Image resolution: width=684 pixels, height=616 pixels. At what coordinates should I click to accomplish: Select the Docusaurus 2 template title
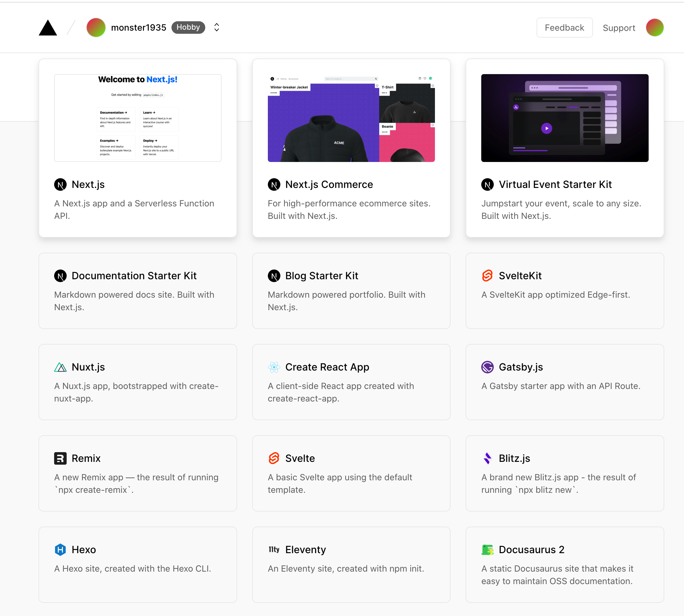tap(532, 550)
